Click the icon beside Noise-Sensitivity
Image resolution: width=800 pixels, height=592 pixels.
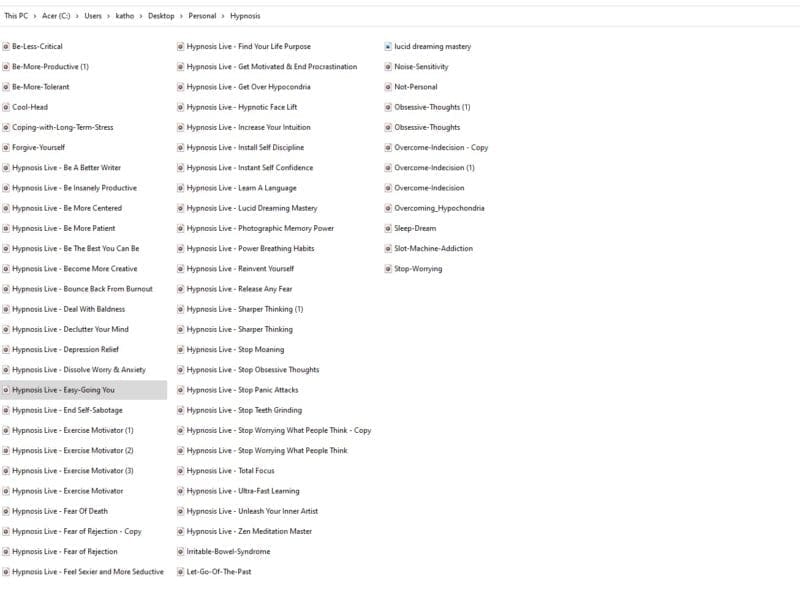tap(388, 67)
